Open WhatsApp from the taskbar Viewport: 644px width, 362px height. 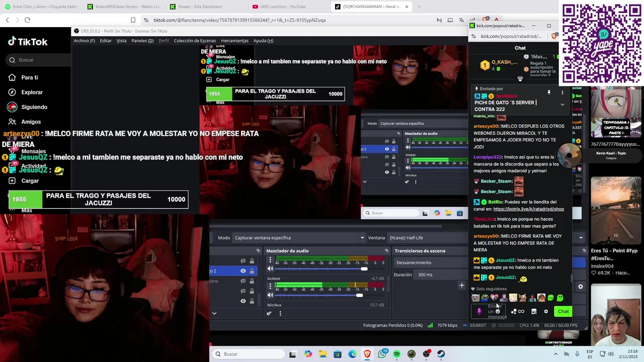click(x=382, y=354)
